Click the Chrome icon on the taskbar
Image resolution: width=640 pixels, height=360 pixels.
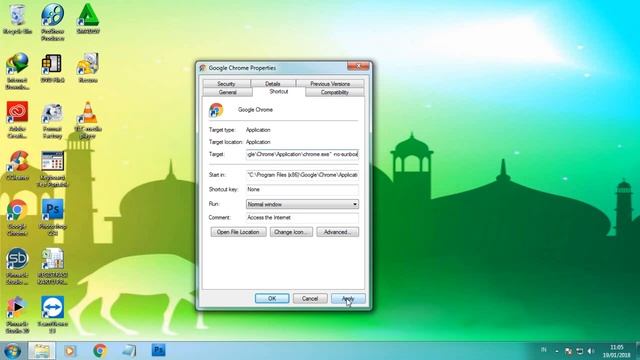[100, 351]
